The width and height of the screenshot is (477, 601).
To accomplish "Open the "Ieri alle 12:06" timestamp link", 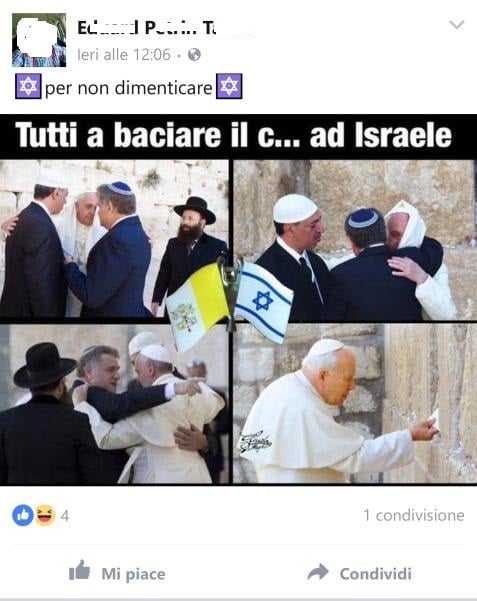I will click(123, 54).
